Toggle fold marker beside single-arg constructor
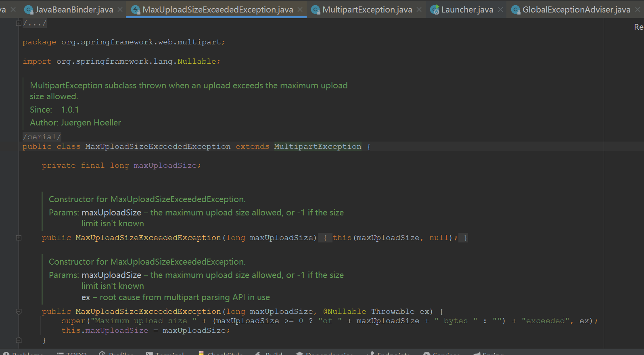 pyautogui.click(x=19, y=238)
